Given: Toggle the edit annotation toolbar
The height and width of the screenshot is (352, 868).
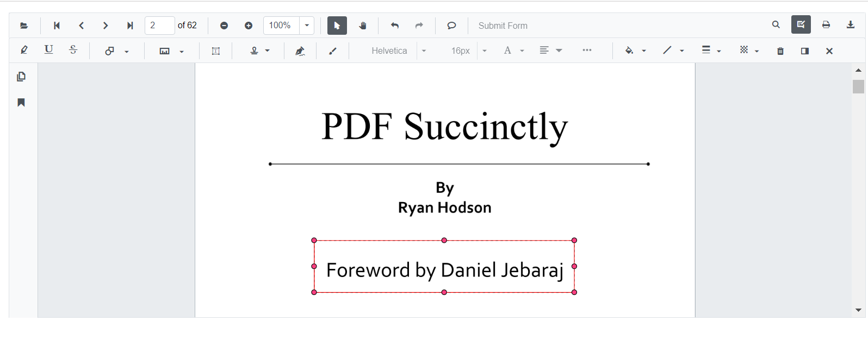Looking at the screenshot, I should pyautogui.click(x=801, y=25).
